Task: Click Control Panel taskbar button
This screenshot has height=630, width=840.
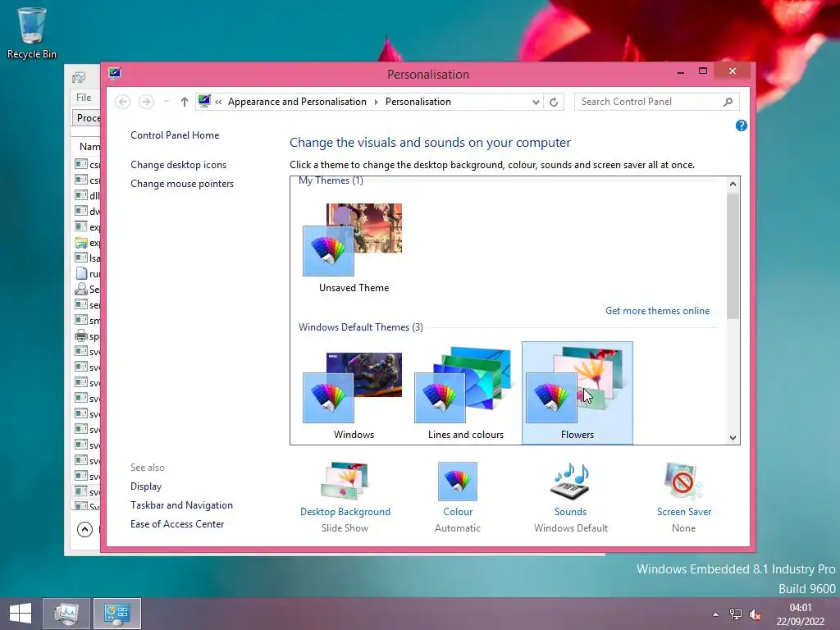Action: tap(117, 614)
